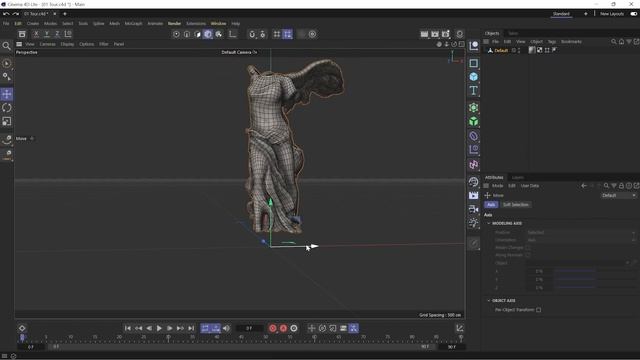Viewport: 640px width, 360px height.
Task: Add a light object from the palette
Action: click(x=473, y=223)
